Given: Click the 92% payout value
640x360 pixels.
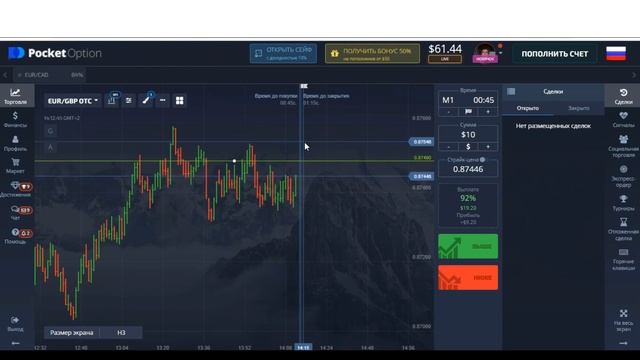Looking at the screenshot, I should [x=468, y=198].
